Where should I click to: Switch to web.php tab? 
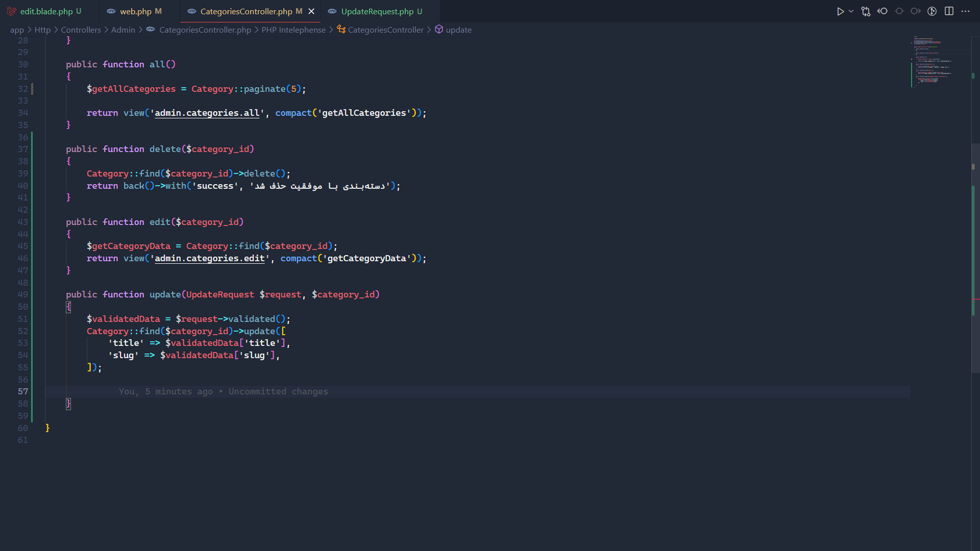[140, 11]
